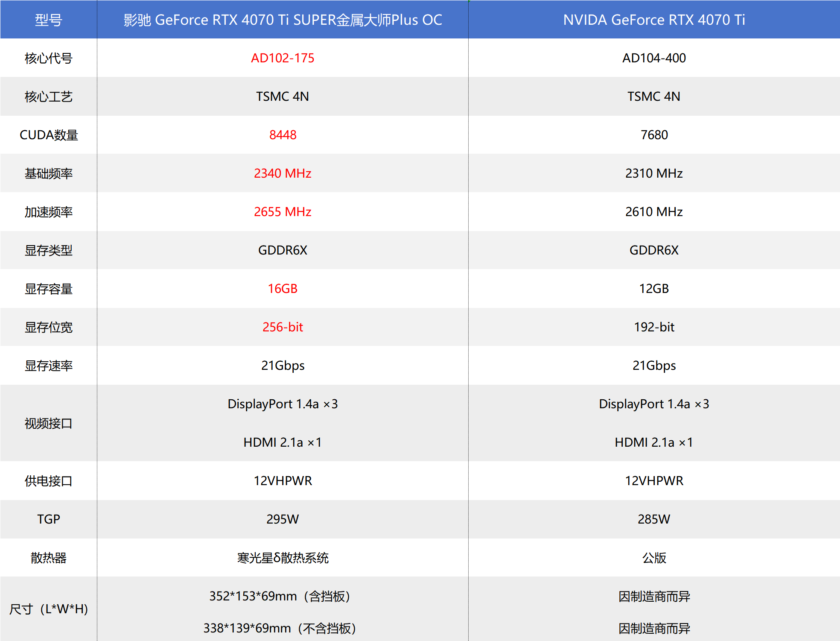Click the 显存速率 row label
This screenshot has width=840, height=641.
pos(49,366)
